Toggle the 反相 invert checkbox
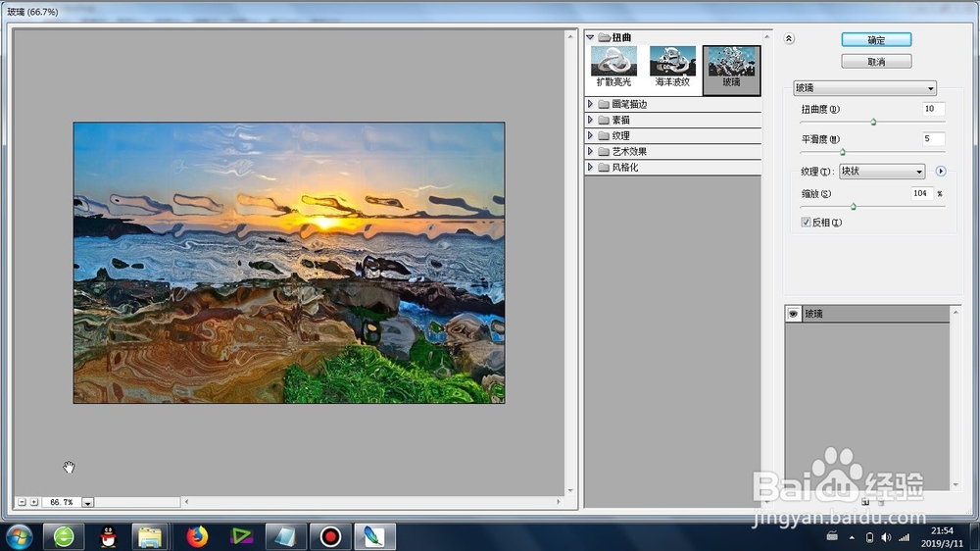 point(806,222)
